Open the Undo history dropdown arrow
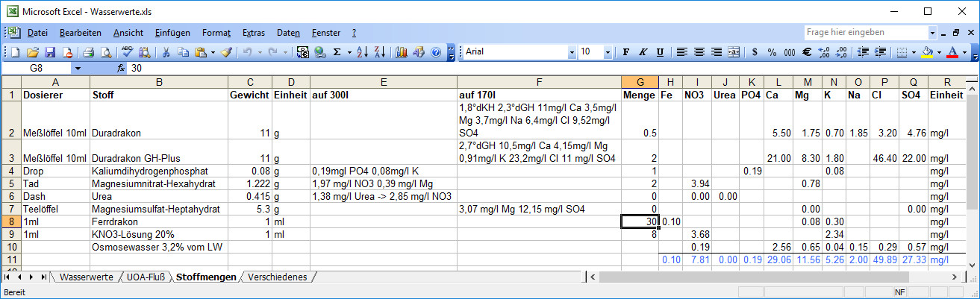This screenshot has height=299, width=980. (260, 52)
